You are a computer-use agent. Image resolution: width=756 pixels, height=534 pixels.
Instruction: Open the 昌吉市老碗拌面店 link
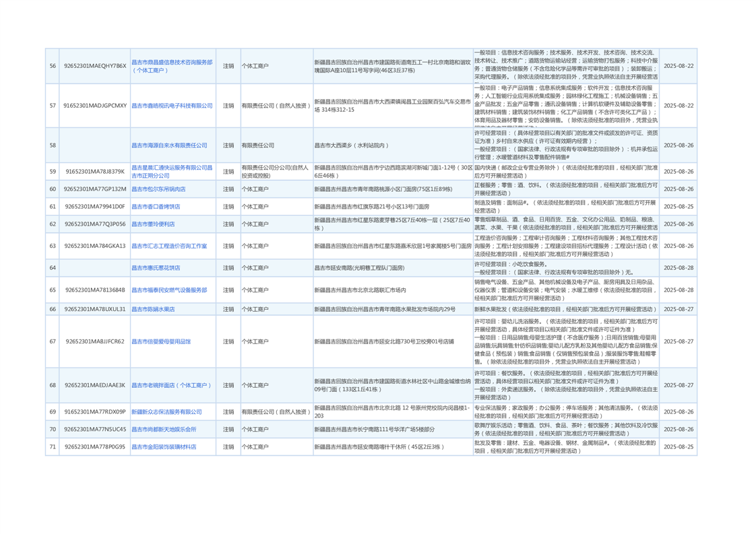point(171,385)
